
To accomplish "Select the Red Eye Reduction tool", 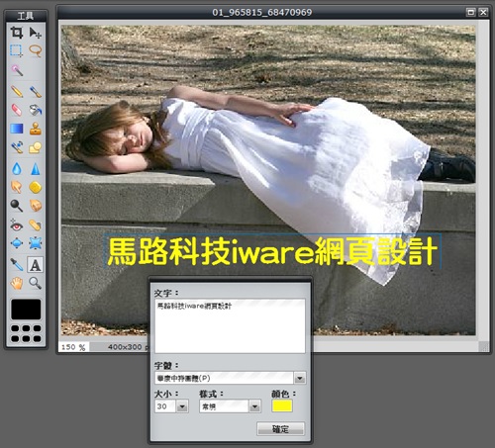I will 17,225.
